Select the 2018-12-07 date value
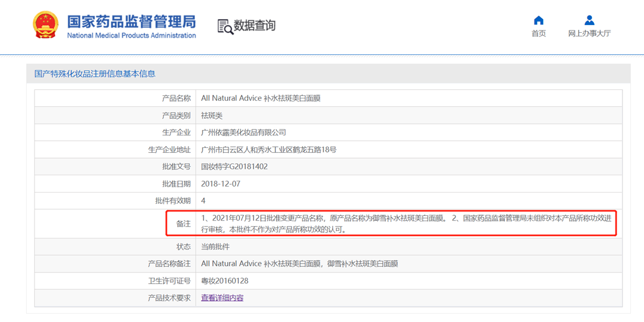The width and height of the screenshot is (644, 322). click(221, 184)
